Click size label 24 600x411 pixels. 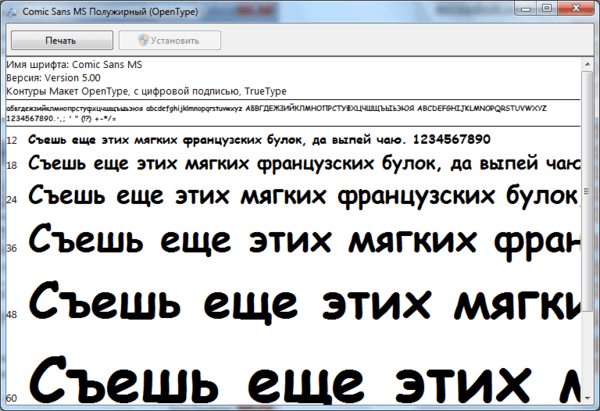[12, 200]
